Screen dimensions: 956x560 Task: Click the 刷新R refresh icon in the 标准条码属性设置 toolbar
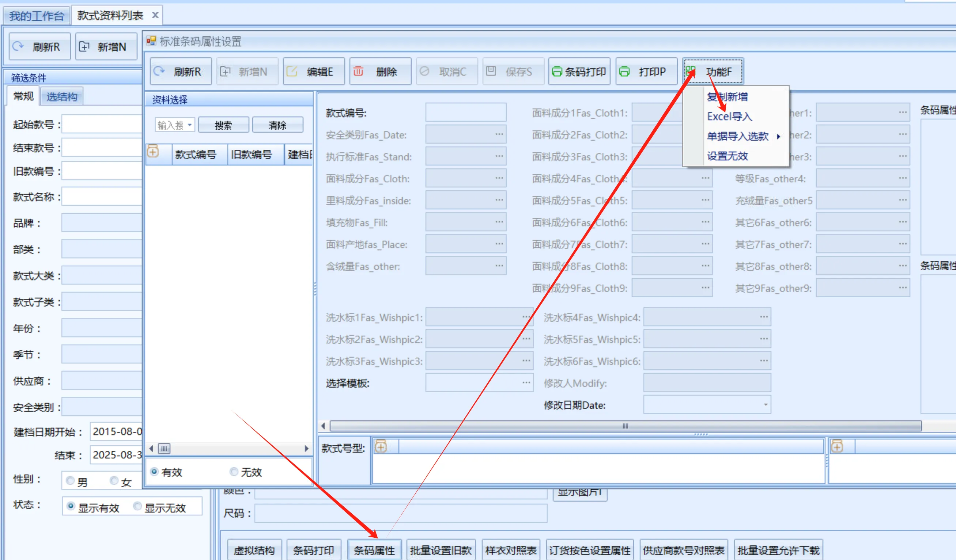[159, 71]
